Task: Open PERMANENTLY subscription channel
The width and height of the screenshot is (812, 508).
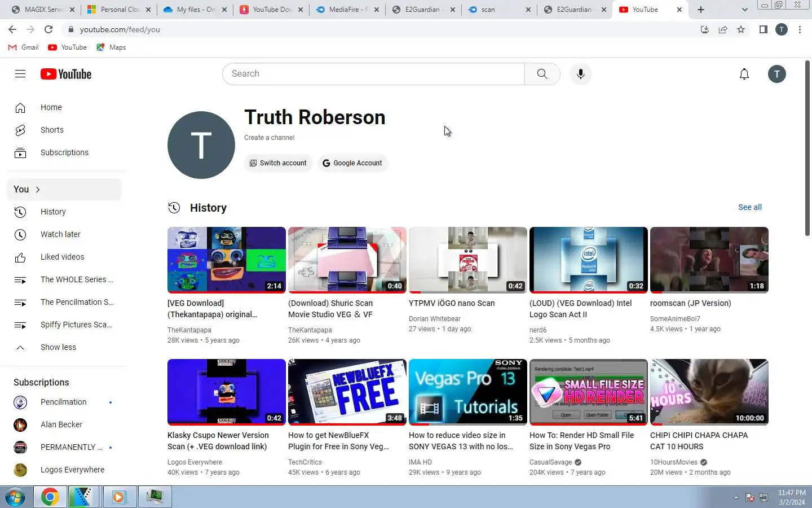Action: click(x=64, y=447)
